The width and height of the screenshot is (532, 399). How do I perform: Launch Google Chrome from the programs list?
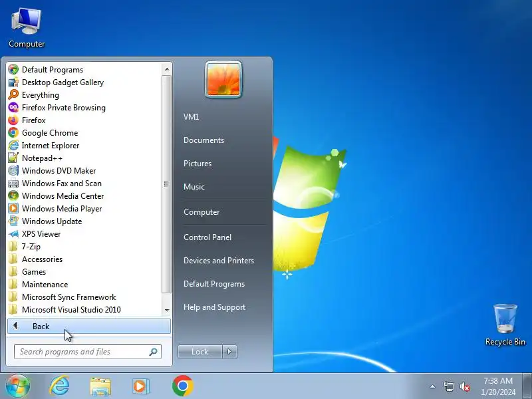click(43, 132)
